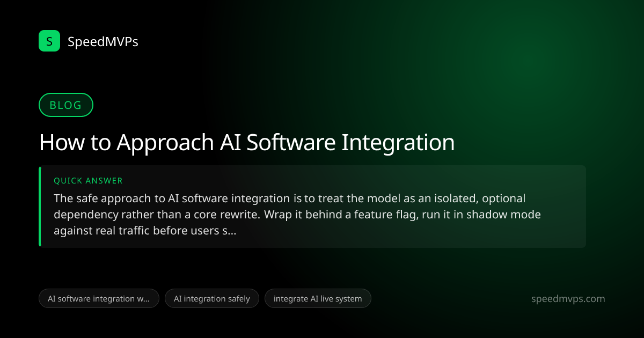Click the How to Approach AI Software Integration title

tap(247, 143)
